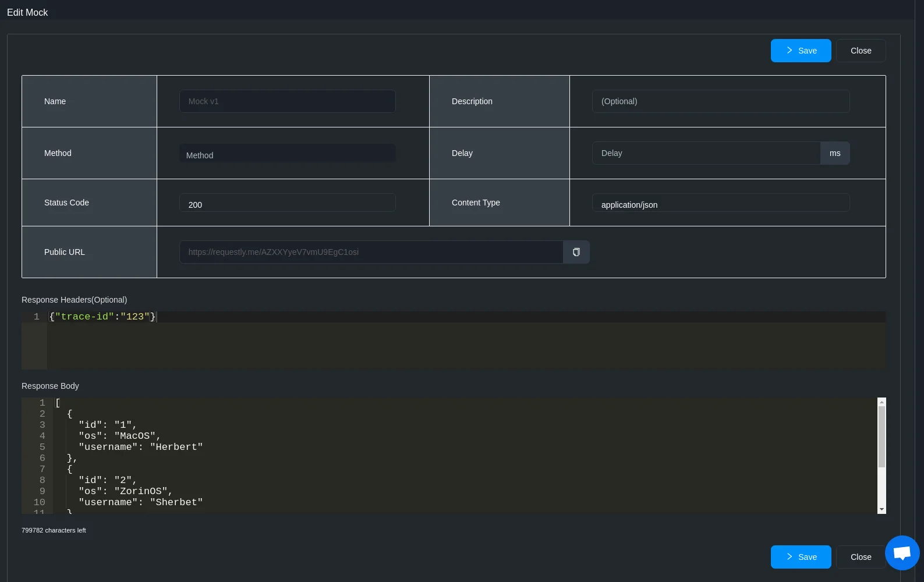Click the "username": "Sherbet" line
The height and width of the screenshot is (582, 924).
point(141,502)
